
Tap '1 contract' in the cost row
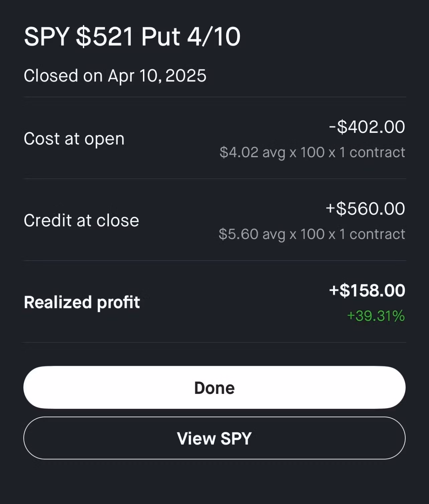(x=372, y=153)
